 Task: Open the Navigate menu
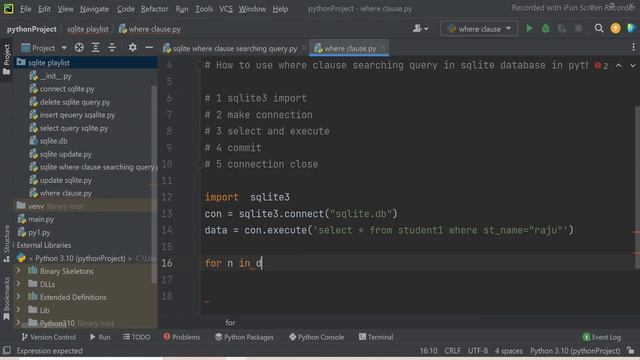(94, 9)
